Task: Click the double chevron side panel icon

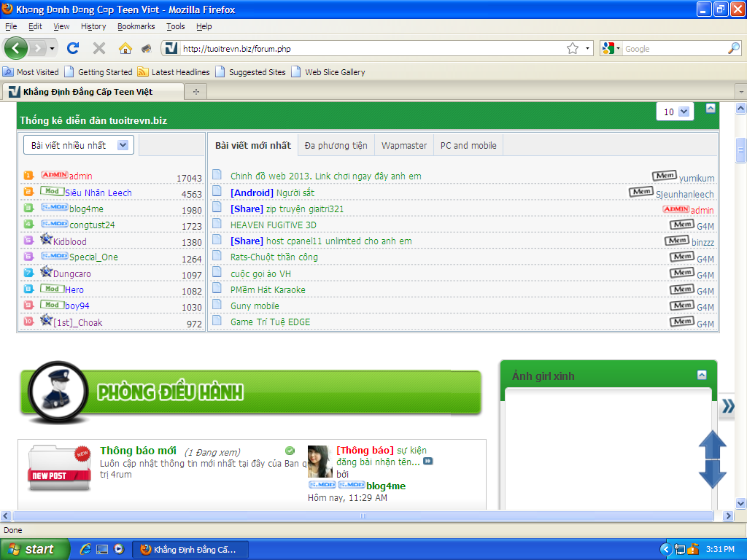Action: [x=727, y=407]
